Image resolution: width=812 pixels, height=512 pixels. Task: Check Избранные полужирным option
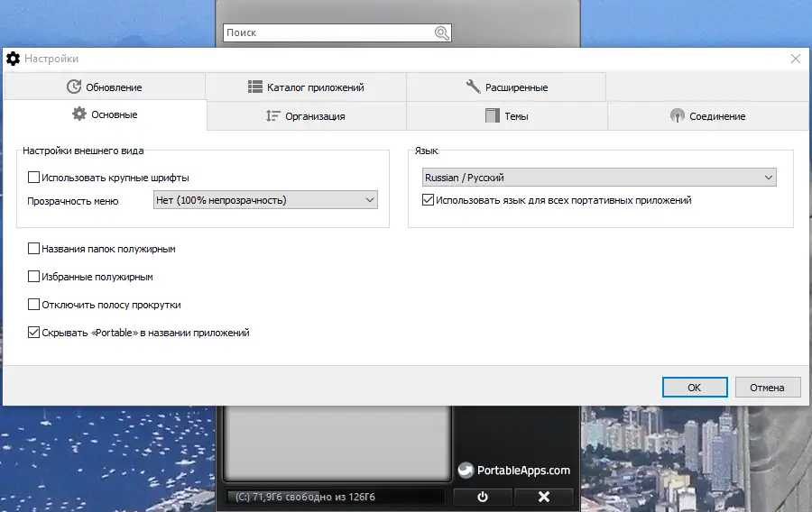(33, 277)
